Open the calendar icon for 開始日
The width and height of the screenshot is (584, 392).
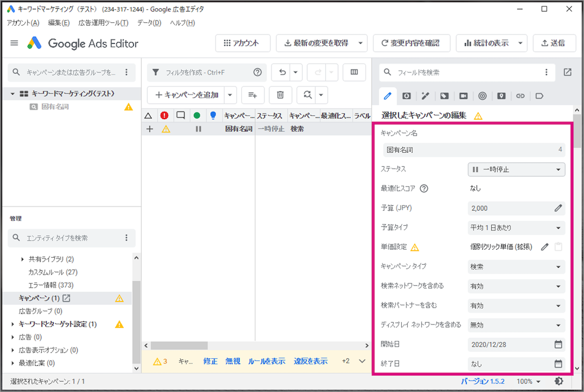[558, 344]
